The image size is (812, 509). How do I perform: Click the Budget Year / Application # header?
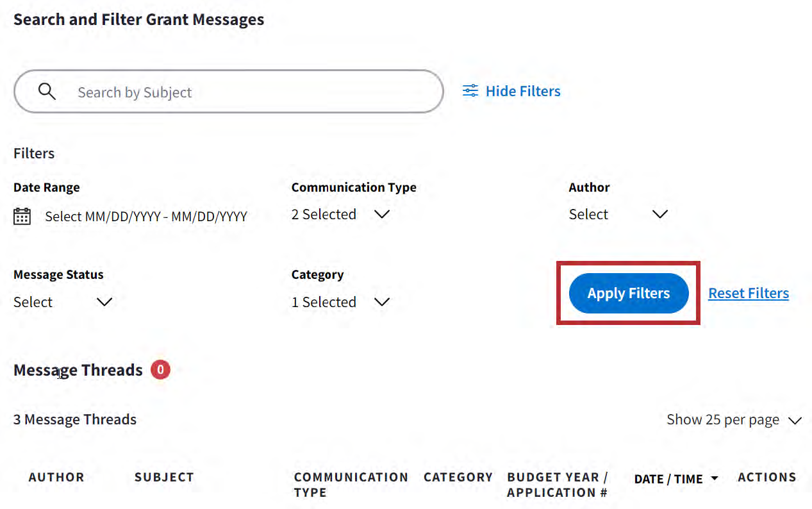[557, 485]
